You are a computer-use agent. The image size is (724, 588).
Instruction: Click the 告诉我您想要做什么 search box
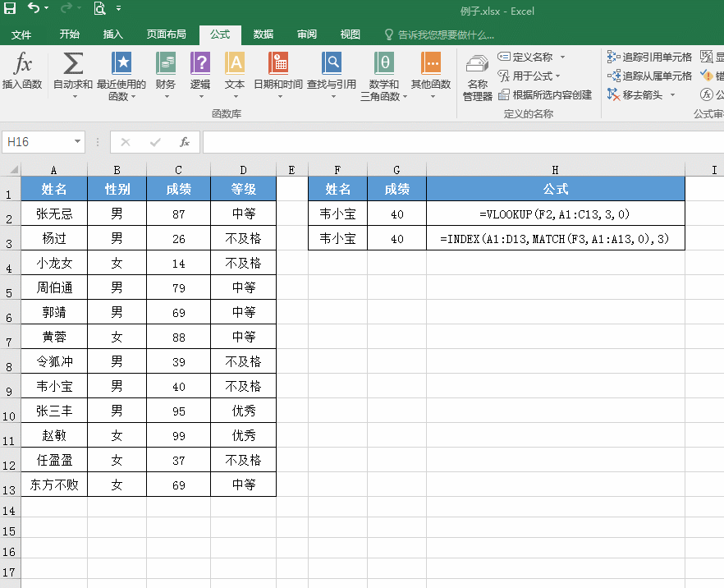(x=440, y=34)
